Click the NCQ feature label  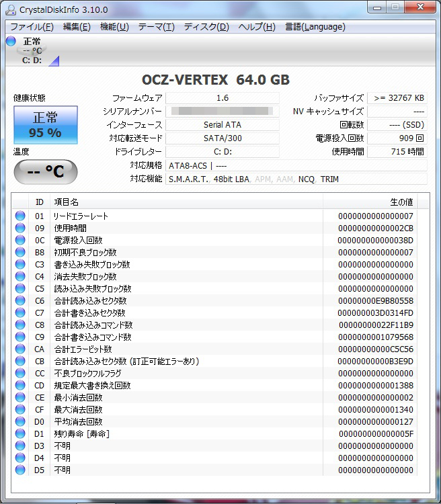coord(307,179)
